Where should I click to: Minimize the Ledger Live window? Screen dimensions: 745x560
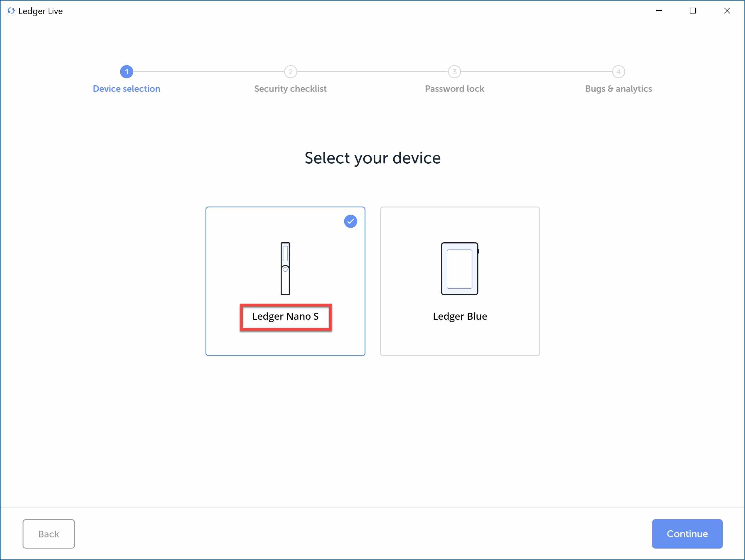coord(659,11)
